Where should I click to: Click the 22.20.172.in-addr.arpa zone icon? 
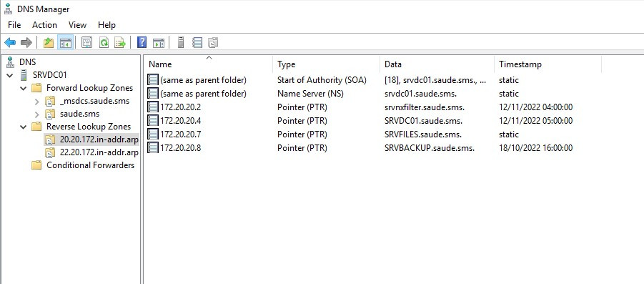click(x=50, y=152)
